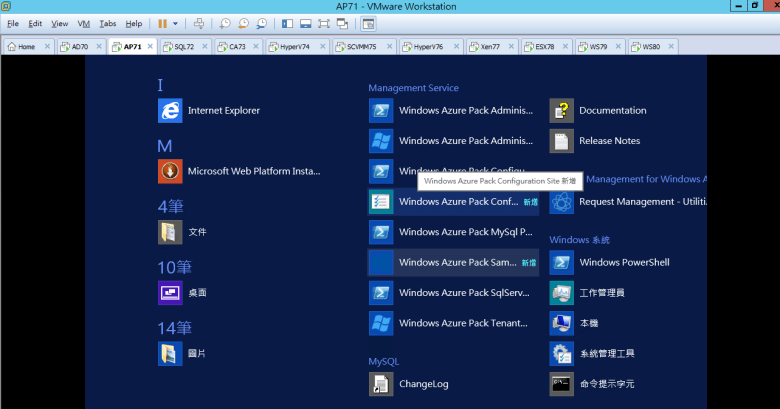780x409 pixels.
Task: Select the Management Service group heading
Action: (413, 88)
